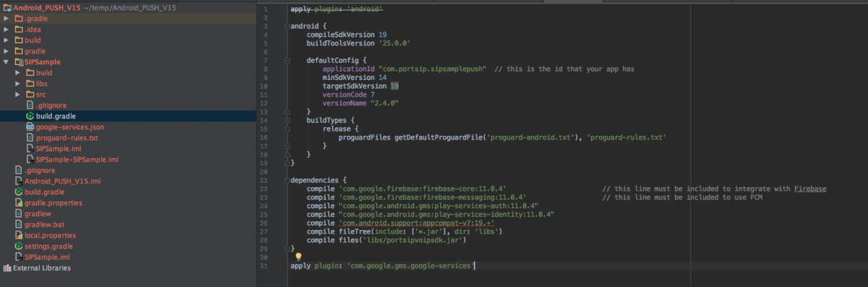Expand the src folder arrow
868x287 pixels.
tap(17, 94)
